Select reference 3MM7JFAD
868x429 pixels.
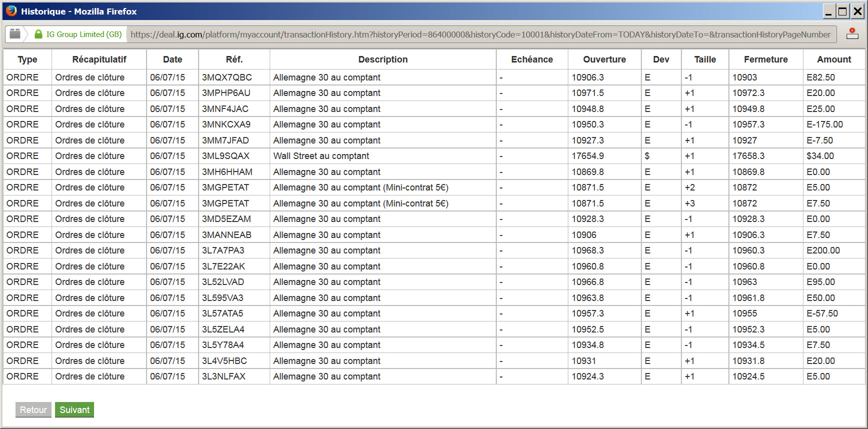[226, 140]
